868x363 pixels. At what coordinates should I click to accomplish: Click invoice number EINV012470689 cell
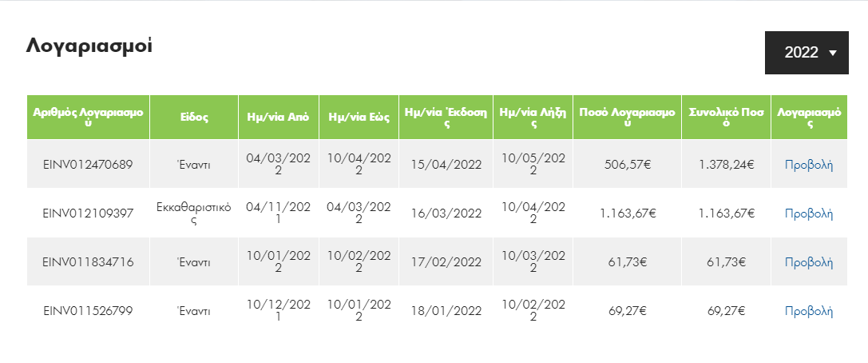pyautogui.click(x=88, y=165)
